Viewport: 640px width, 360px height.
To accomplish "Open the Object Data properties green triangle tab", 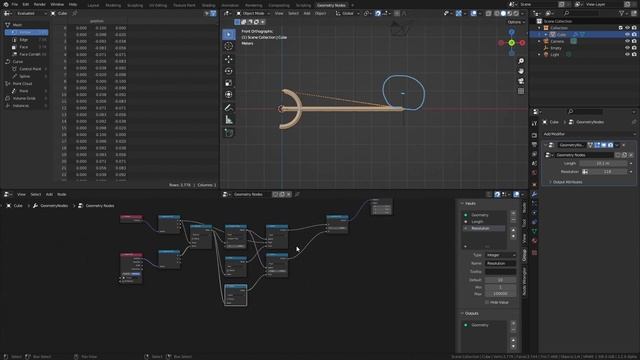I will 534,231.
